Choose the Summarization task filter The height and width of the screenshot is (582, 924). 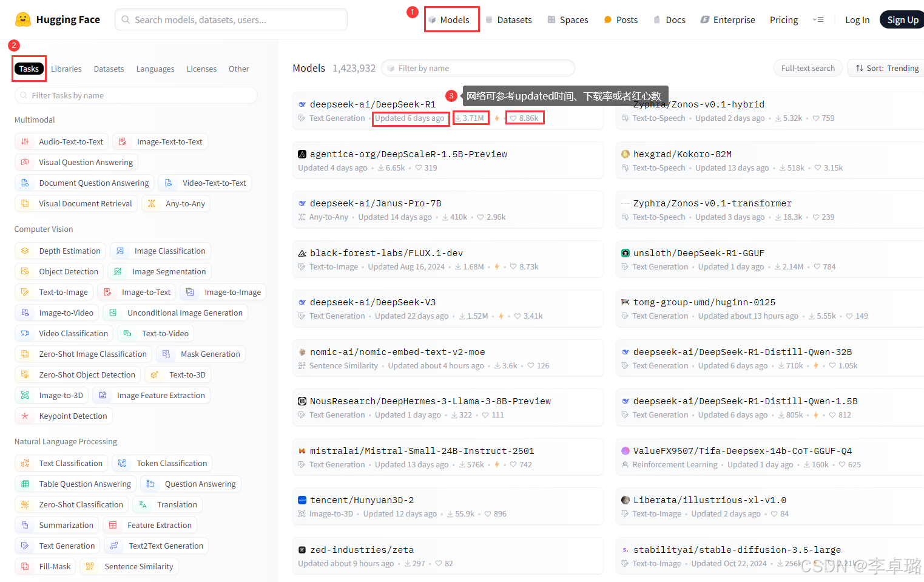click(x=58, y=525)
